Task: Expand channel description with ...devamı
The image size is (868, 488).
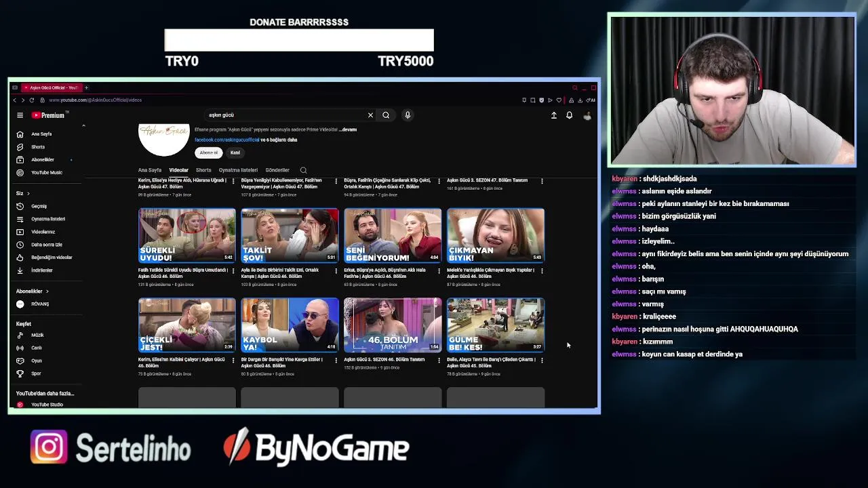Action: point(349,129)
